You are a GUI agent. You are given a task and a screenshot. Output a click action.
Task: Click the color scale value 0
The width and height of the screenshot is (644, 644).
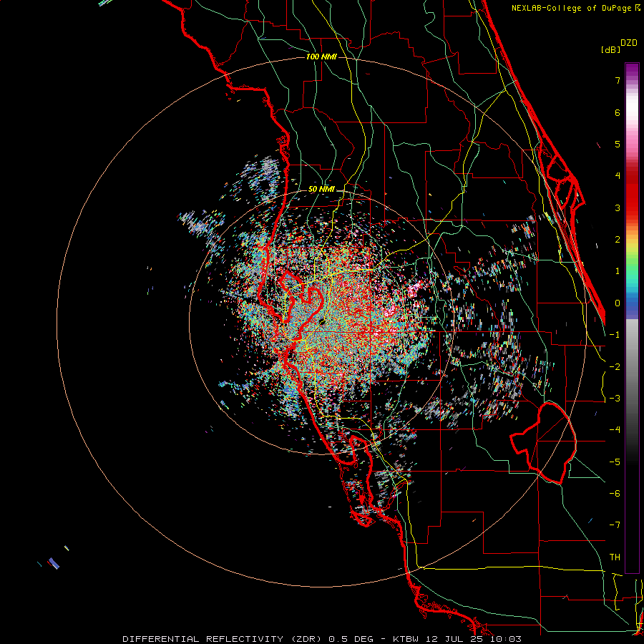[x=618, y=303]
